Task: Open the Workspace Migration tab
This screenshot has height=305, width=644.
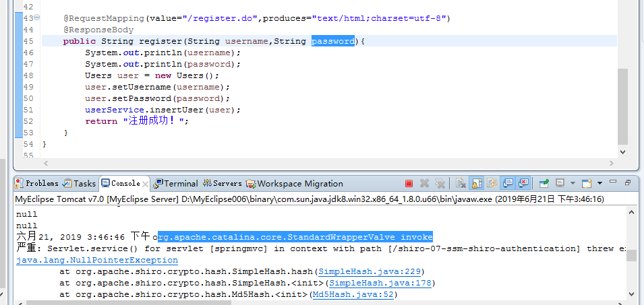Action: [x=295, y=183]
